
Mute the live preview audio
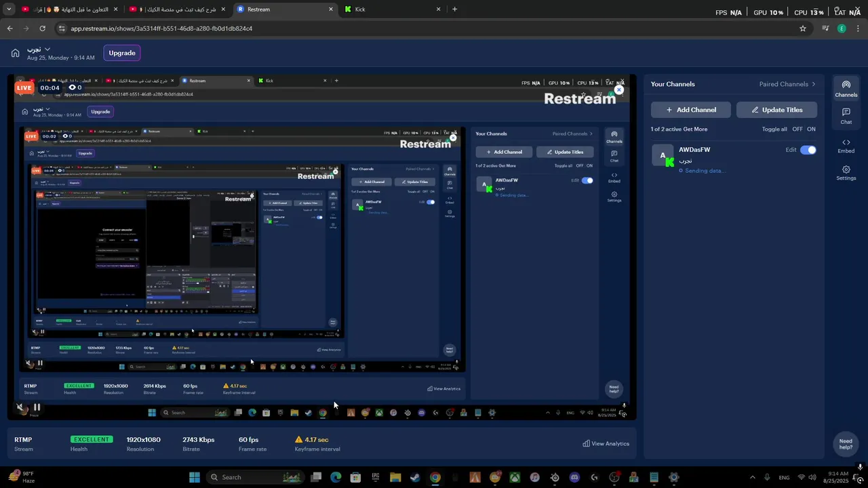pyautogui.click(x=20, y=407)
